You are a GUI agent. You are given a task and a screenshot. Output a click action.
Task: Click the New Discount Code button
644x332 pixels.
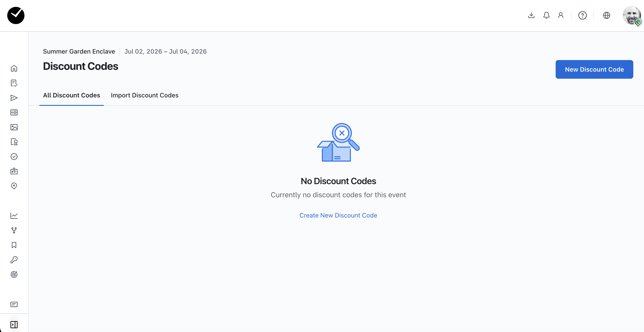coord(594,69)
